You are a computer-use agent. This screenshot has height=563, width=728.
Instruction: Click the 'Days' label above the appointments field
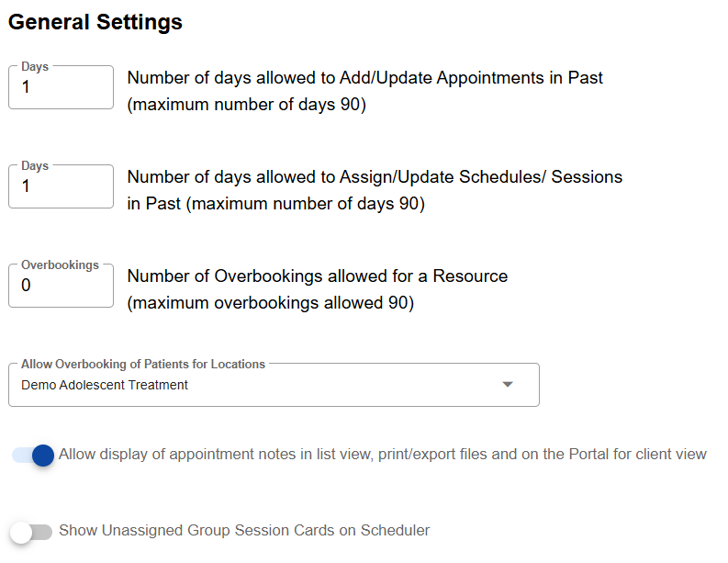(35, 67)
